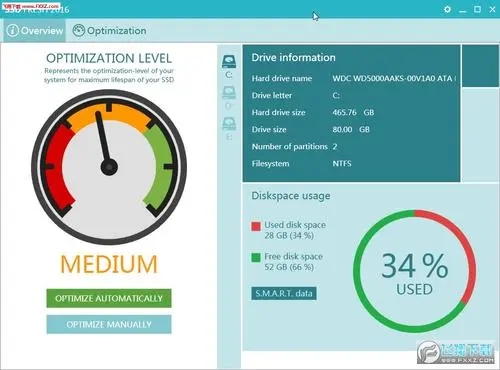Viewport: 500px width, 370px height.
Task: Switch to the Optimization tab
Action: click(x=110, y=30)
